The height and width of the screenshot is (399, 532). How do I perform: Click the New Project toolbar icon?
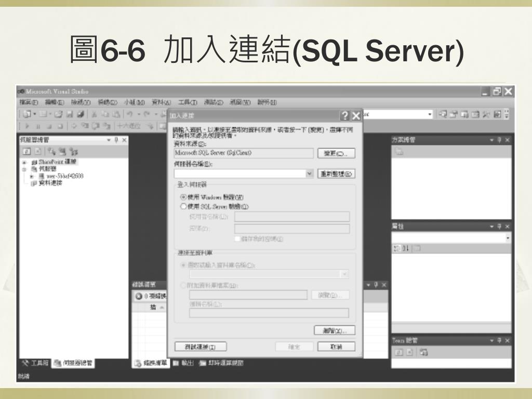(x=27, y=114)
